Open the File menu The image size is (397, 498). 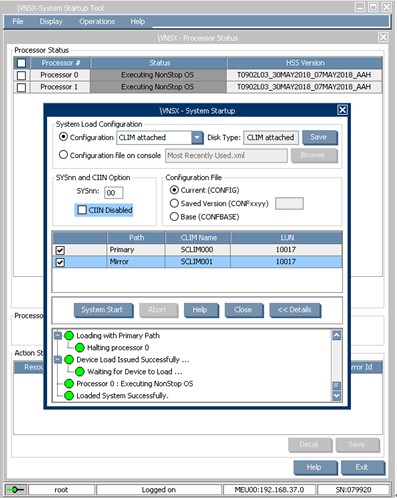[18, 22]
